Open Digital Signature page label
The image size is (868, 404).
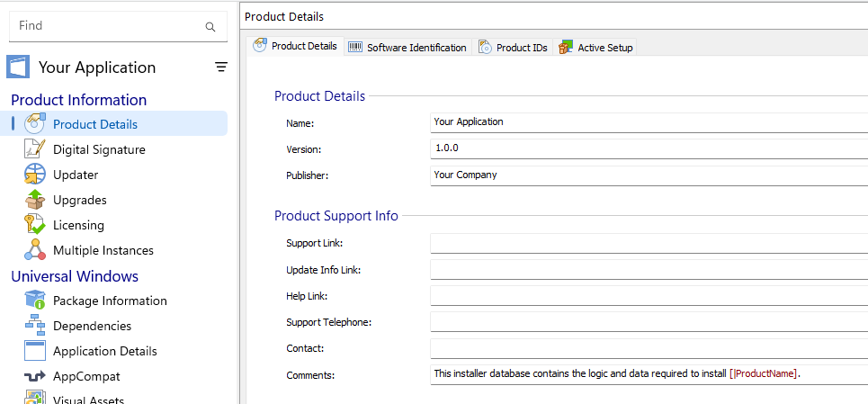click(99, 149)
